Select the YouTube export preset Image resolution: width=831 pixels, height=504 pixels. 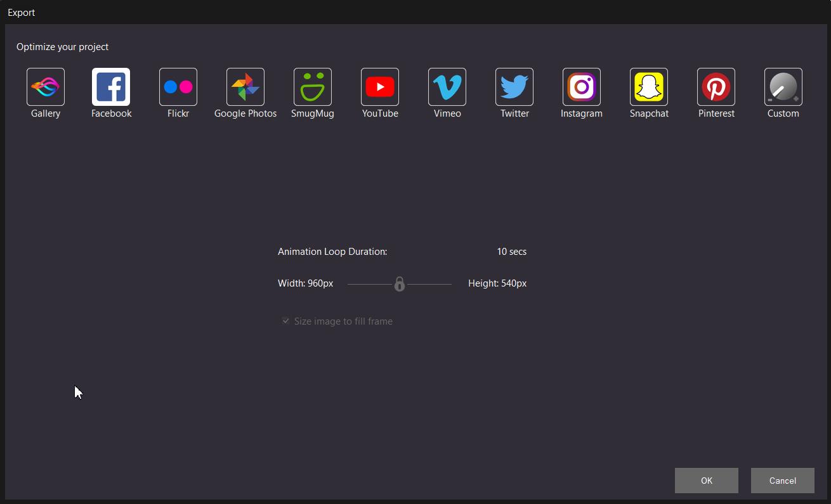[x=380, y=87]
